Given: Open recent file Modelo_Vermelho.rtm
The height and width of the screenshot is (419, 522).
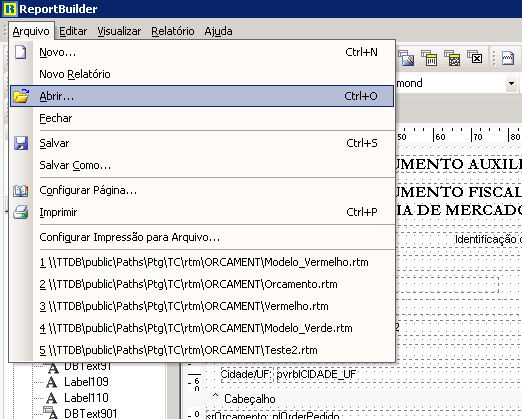Looking at the screenshot, I should (x=202, y=262).
